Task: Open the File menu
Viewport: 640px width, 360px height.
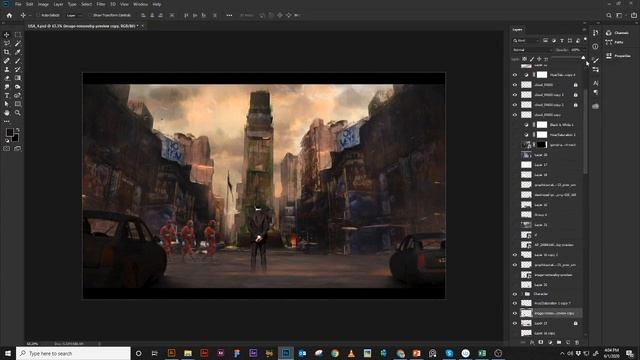Action: (x=18, y=4)
